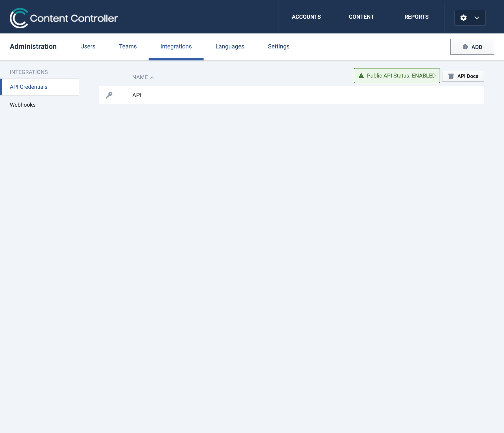The width and height of the screenshot is (504, 433).
Task: Select the Integrations tab
Action: coord(176,46)
